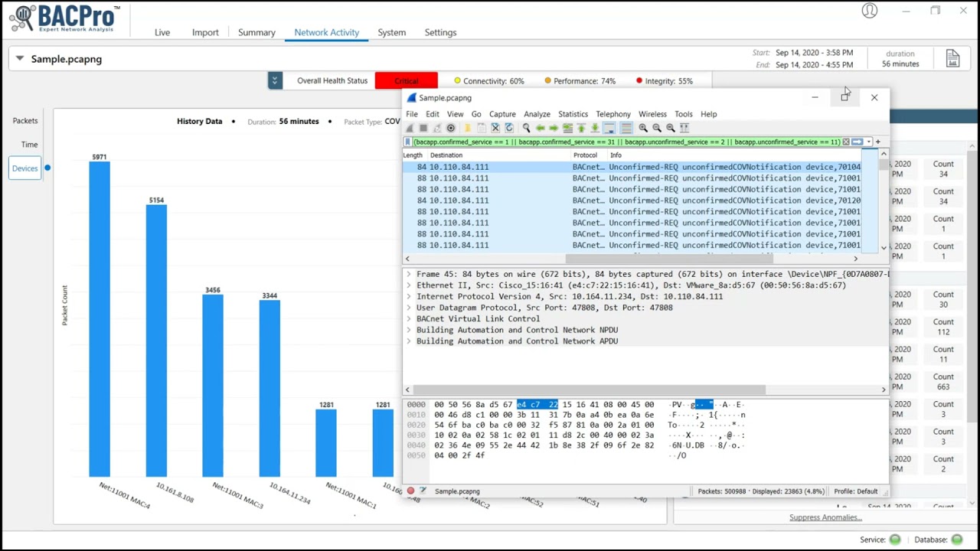Click the capture file properties icon in Wireshark status bar
This screenshot has height=551, width=980.
tap(422, 491)
